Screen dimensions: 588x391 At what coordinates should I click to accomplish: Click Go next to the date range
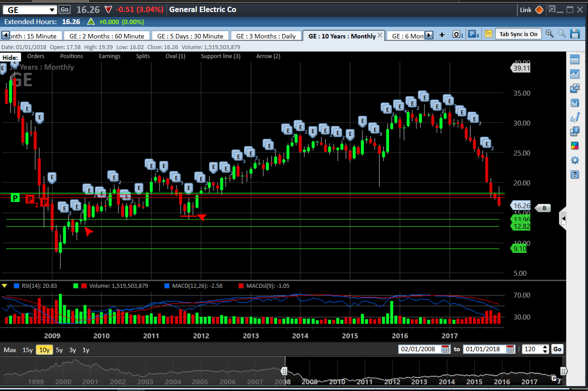pyautogui.click(x=558, y=349)
